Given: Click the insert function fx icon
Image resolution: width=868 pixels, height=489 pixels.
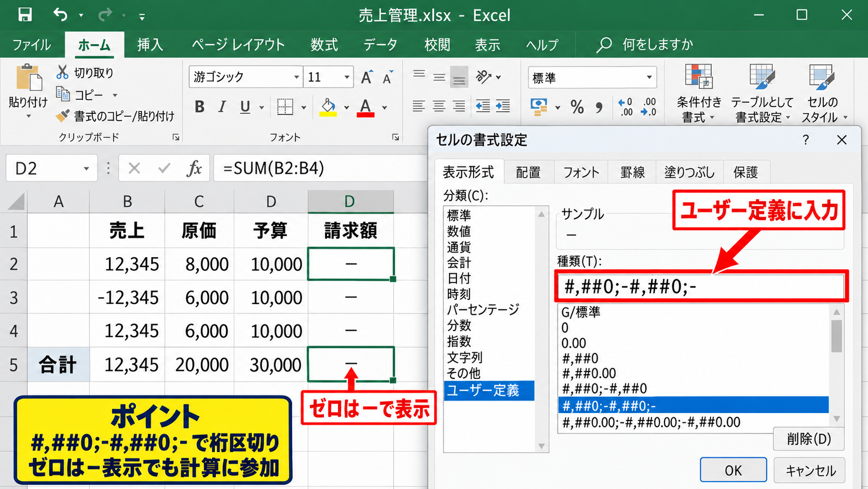Looking at the screenshot, I should click(x=194, y=168).
